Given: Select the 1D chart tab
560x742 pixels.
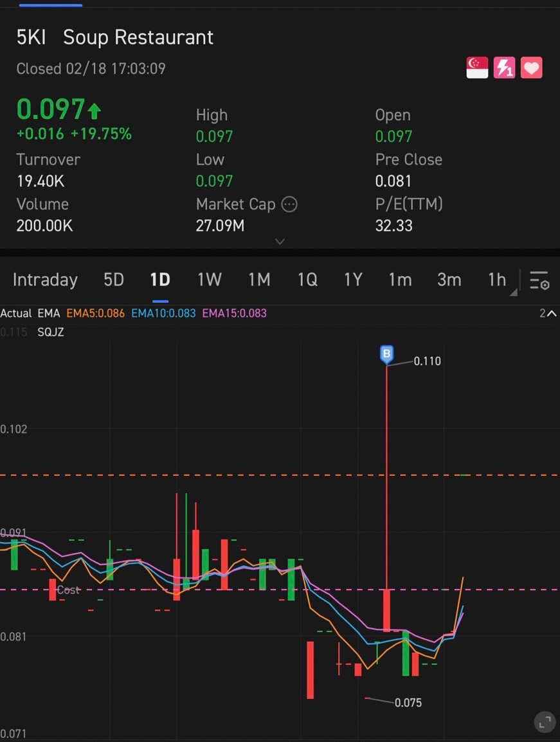Looking at the screenshot, I should (x=160, y=280).
